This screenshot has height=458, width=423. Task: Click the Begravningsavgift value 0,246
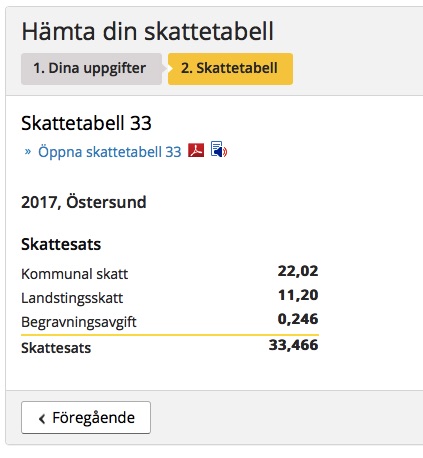[x=298, y=319]
